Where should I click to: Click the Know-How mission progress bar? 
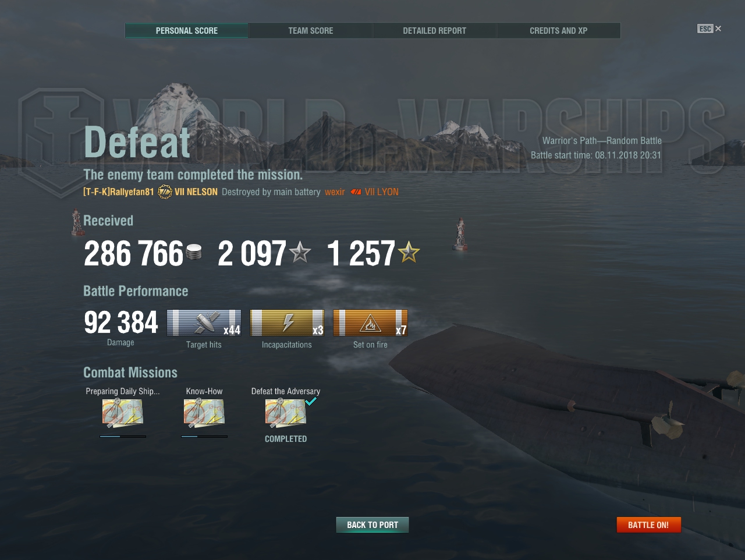204,436
